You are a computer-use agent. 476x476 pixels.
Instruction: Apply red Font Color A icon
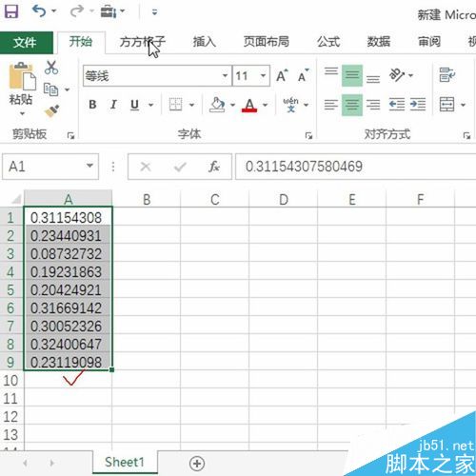[249, 105]
